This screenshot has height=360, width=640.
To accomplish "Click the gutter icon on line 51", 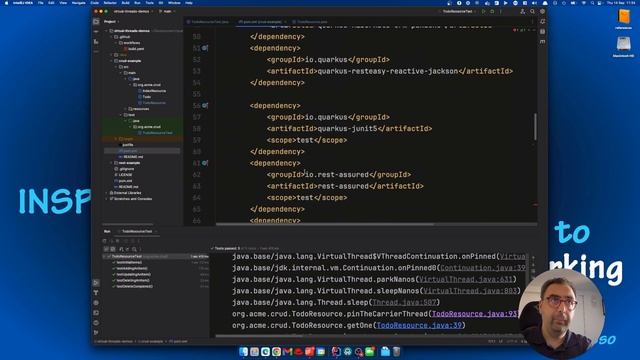I will (205, 48).
